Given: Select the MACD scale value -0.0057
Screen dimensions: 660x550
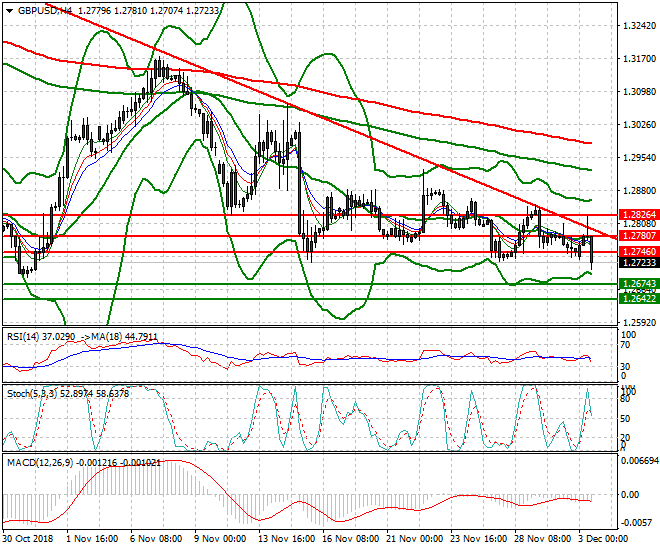Looking at the screenshot, I should pyautogui.click(x=637, y=522).
